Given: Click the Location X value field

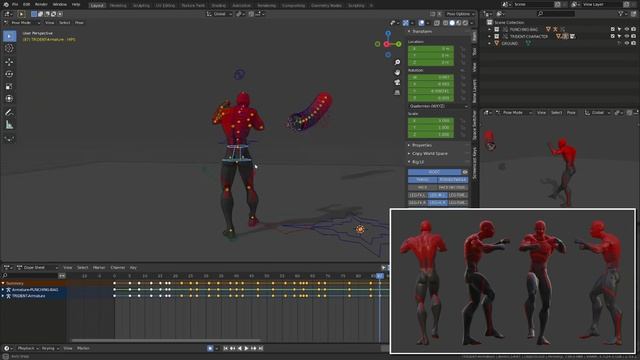Looking at the screenshot, I should pyautogui.click(x=431, y=49).
